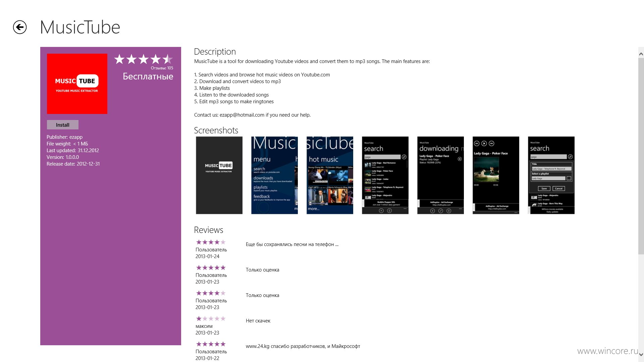Screen dimensions: 644x362
Task: Click 'Make playlists' feature line
Action: pos(212,88)
